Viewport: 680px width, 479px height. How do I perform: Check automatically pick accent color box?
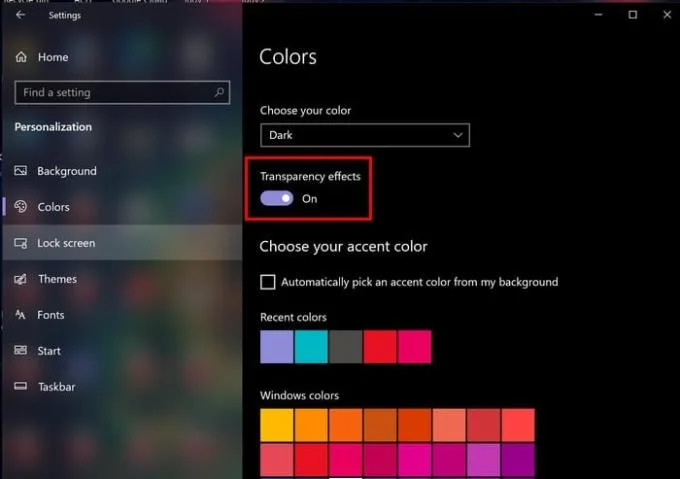[268, 282]
